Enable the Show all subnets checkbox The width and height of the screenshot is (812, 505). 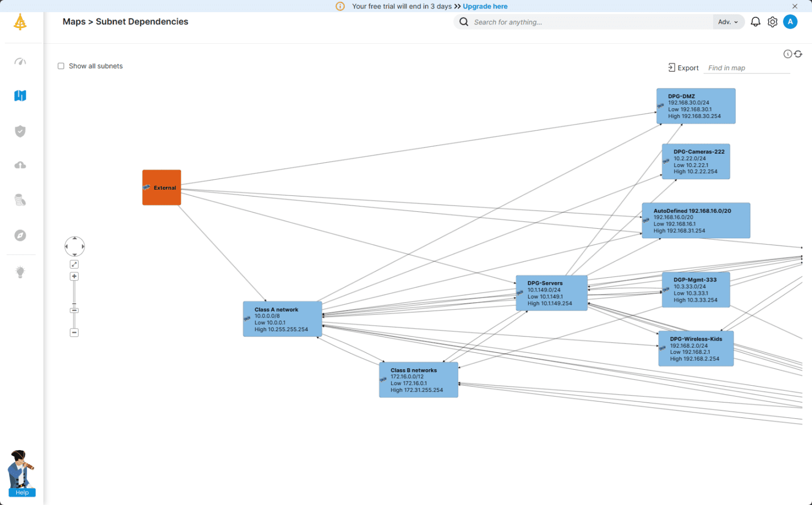point(61,66)
